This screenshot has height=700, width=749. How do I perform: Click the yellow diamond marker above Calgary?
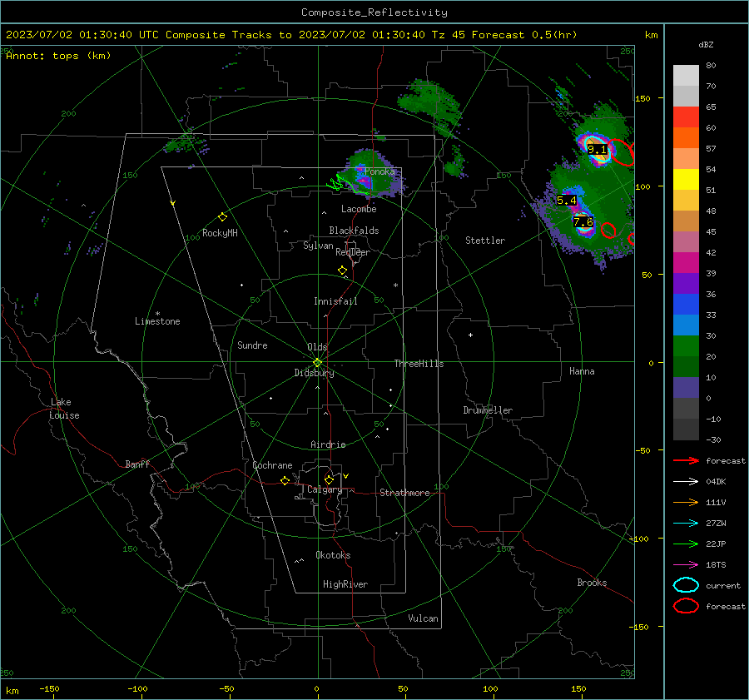coord(329,479)
